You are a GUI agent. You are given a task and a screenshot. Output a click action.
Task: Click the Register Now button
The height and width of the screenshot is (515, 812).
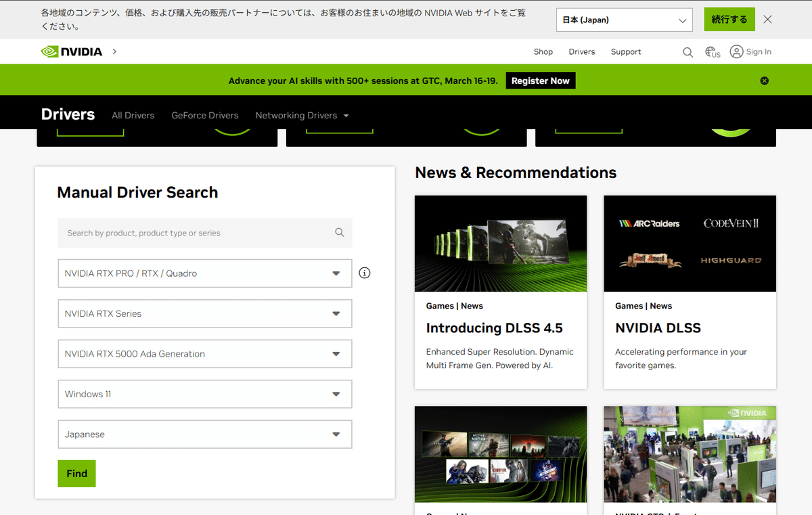coord(541,81)
